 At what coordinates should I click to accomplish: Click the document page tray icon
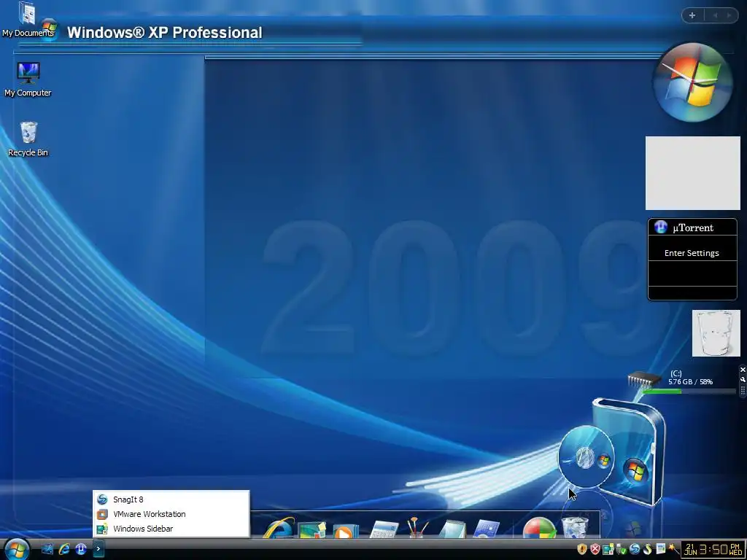pos(661,548)
